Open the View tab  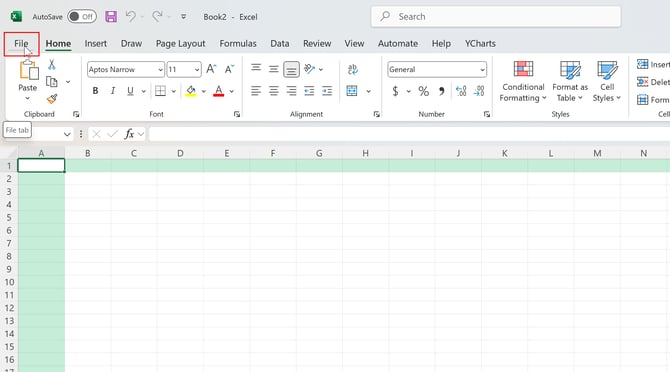tap(354, 44)
